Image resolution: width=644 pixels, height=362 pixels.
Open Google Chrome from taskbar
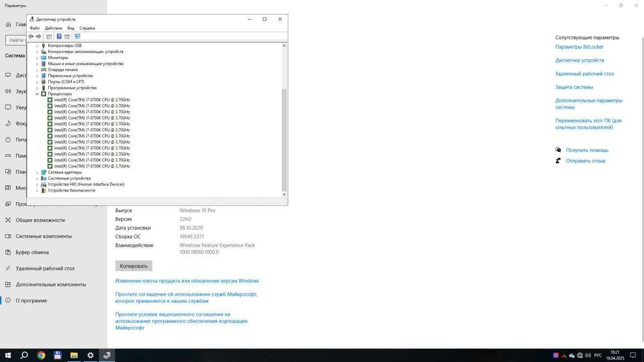(x=41, y=355)
